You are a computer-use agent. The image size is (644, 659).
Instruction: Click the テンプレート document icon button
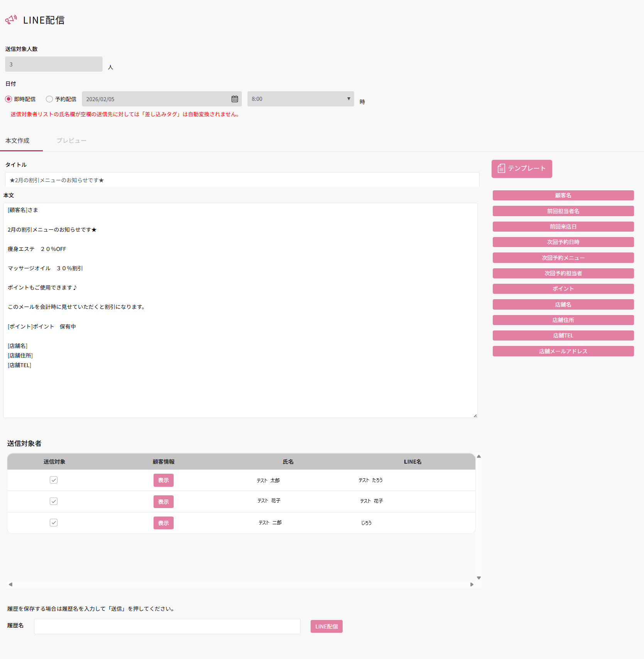click(x=521, y=169)
